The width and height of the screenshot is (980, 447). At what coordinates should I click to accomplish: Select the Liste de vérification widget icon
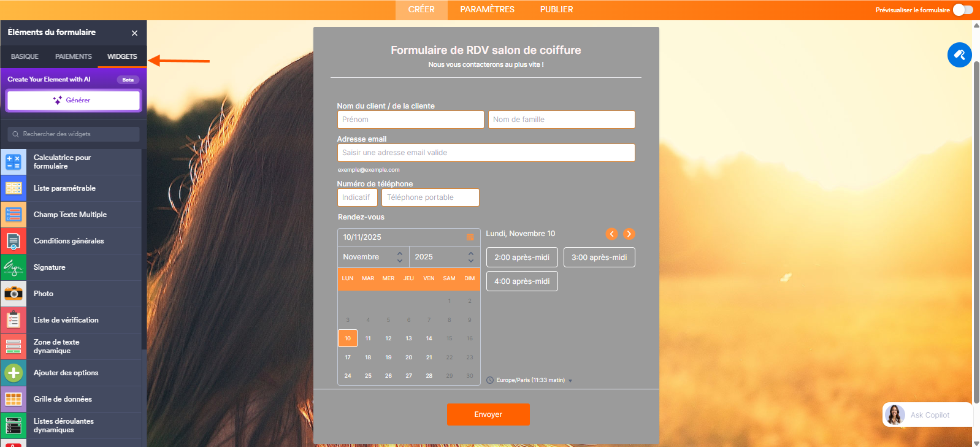point(13,320)
